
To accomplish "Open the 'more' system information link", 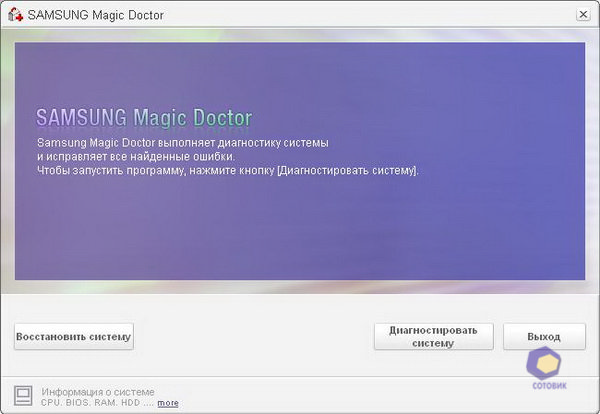I will click(168, 403).
